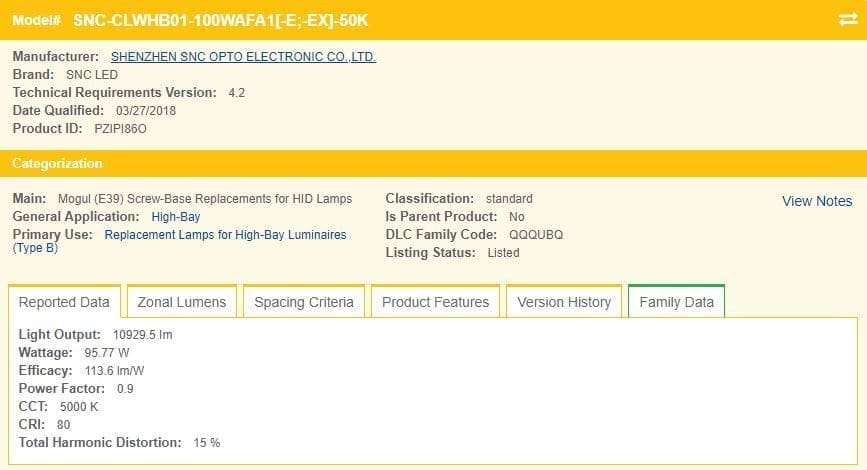The height and width of the screenshot is (470, 867).
Task: Show the Version History tab
Action: coord(564,302)
